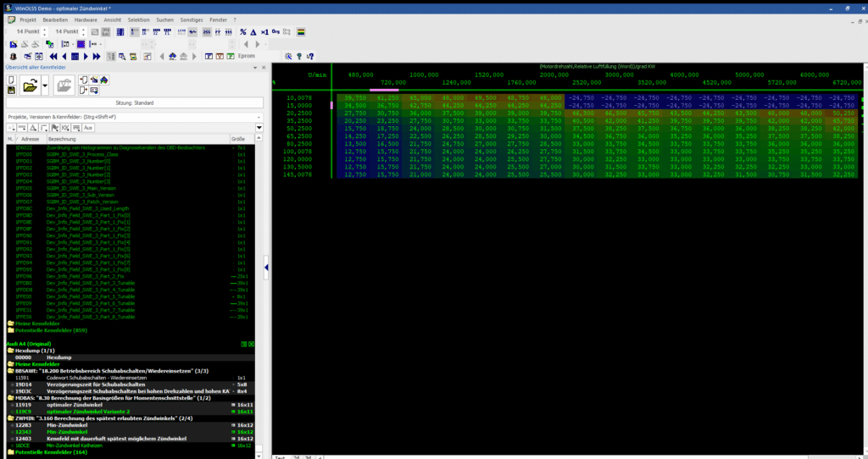Click the percent display toolbar icon
This screenshot has height=459, width=868.
(x=243, y=32)
